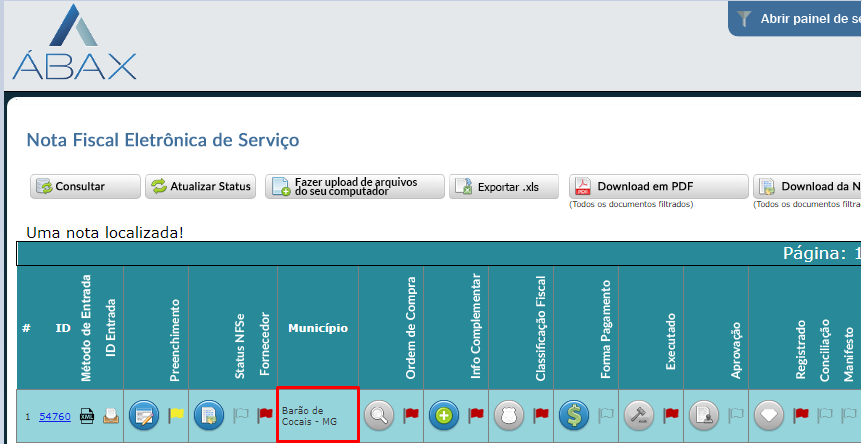
Task: Expand the 'Abrir painel' filter panel
Action: tap(795, 18)
